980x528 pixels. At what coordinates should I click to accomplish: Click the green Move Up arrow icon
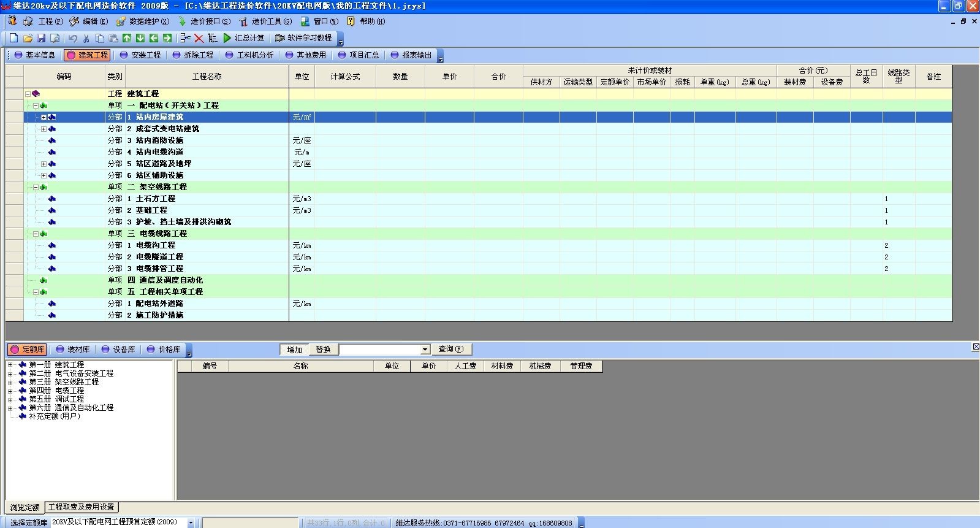tap(127, 38)
